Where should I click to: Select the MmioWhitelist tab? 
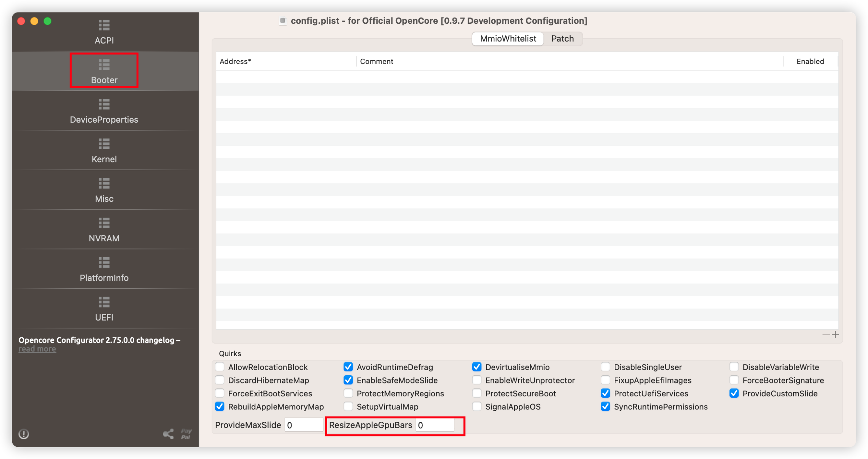tap(508, 39)
